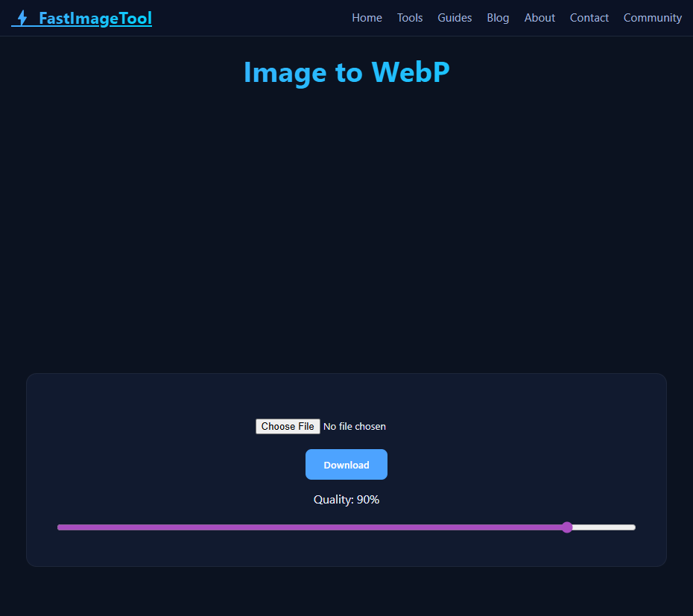Visit the About page
The height and width of the screenshot is (616, 693).
pyautogui.click(x=539, y=17)
